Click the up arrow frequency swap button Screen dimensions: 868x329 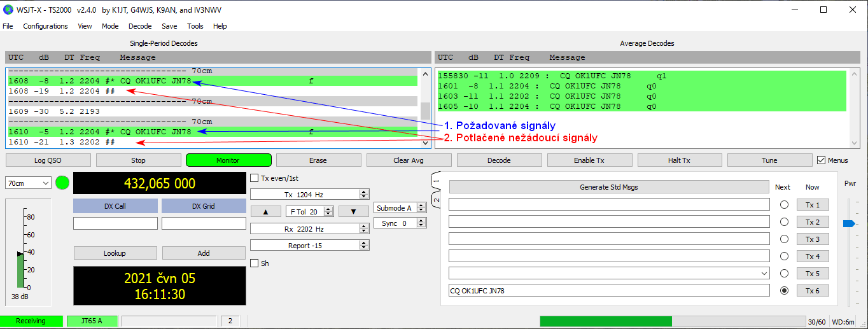click(x=265, y=211)
